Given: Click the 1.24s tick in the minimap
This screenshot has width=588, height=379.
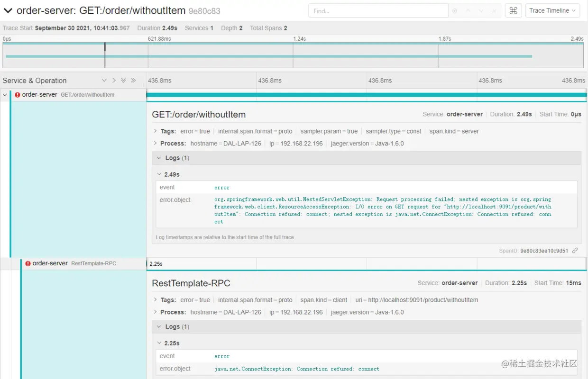Looking at the screenshot, I should click(x=299, y=39).
